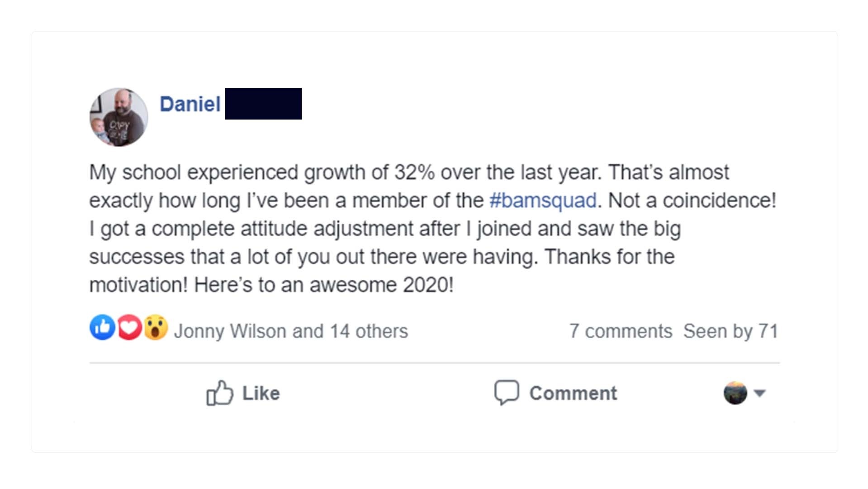Screen dimensions: 868x489
Task: Click the red heart reaction icon
Action: point(129,327)
